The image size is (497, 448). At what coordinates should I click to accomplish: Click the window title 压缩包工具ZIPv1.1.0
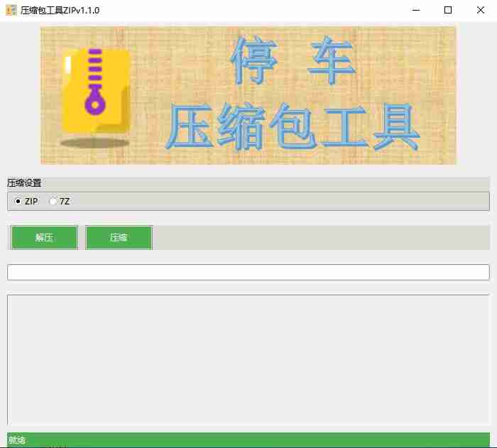pyautogui.click(x=60, y=10)
